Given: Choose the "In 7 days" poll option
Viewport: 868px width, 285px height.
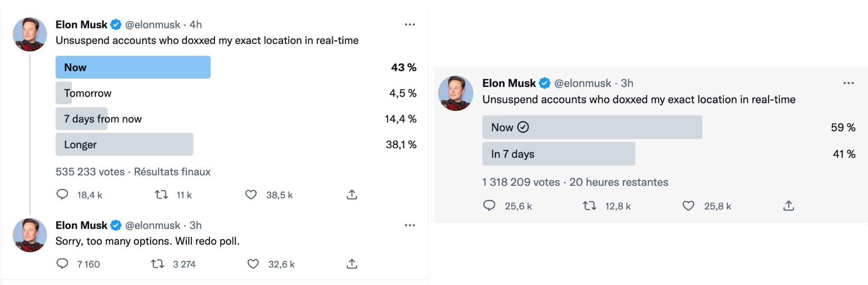Looking at the screenshot, I should pos(558,154).
